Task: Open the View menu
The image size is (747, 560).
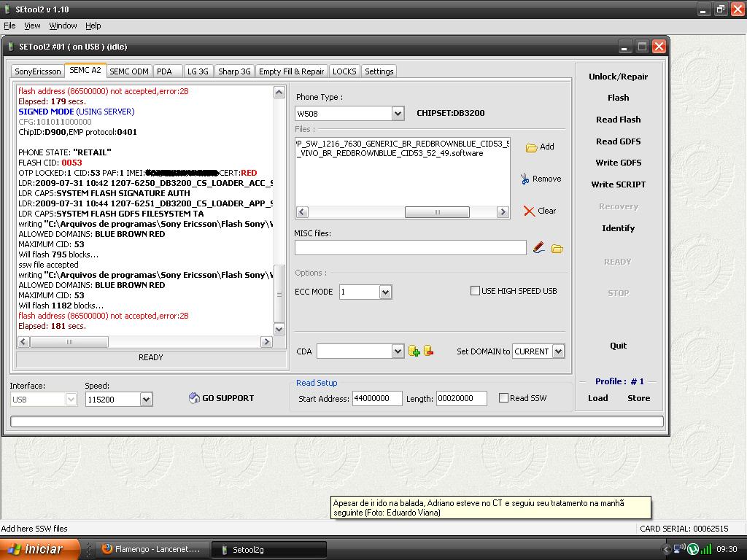Action: (x=32, y=26)
